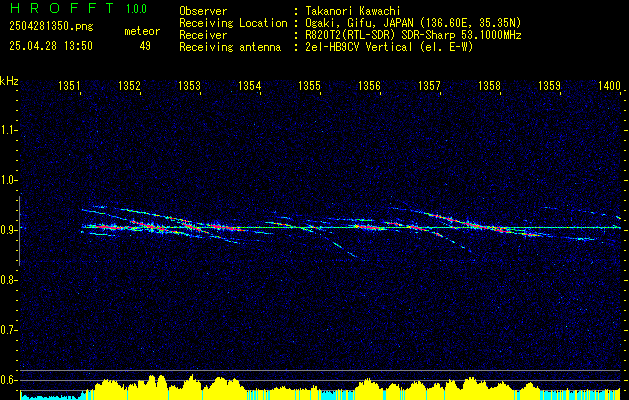Click time marker 1358

click(x=489, y=85)
